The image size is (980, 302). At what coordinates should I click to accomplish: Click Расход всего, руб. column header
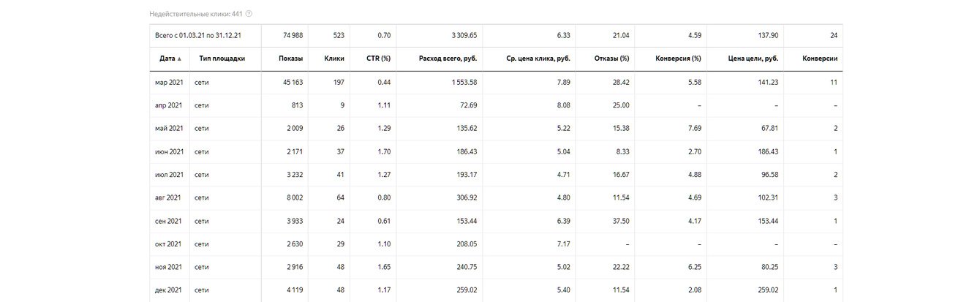click(448, 58)
